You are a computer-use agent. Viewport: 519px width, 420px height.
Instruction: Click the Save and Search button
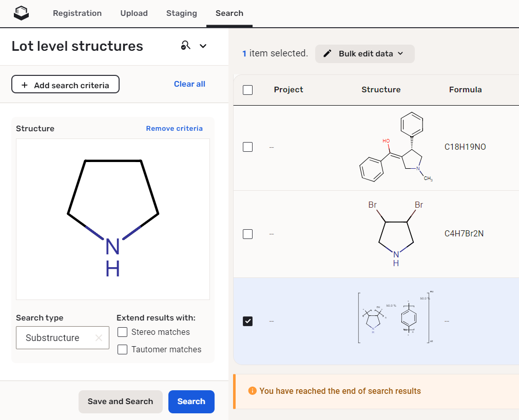click(x=121, y=402)
